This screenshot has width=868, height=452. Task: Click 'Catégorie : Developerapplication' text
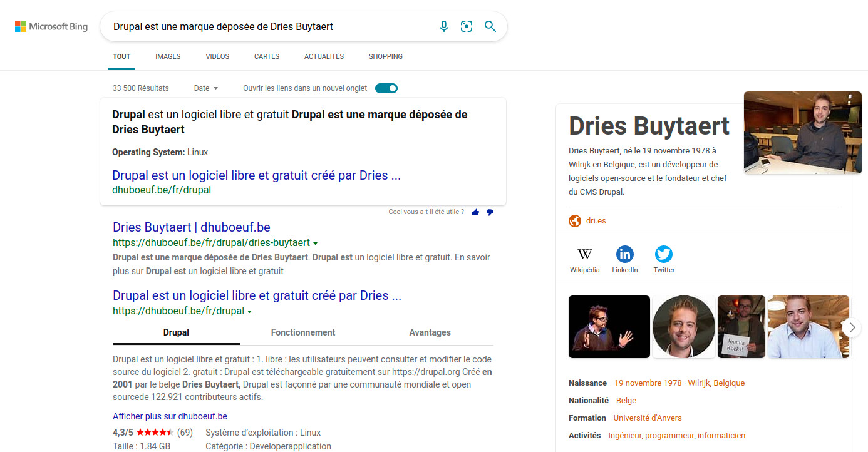(x=269, y=446)
